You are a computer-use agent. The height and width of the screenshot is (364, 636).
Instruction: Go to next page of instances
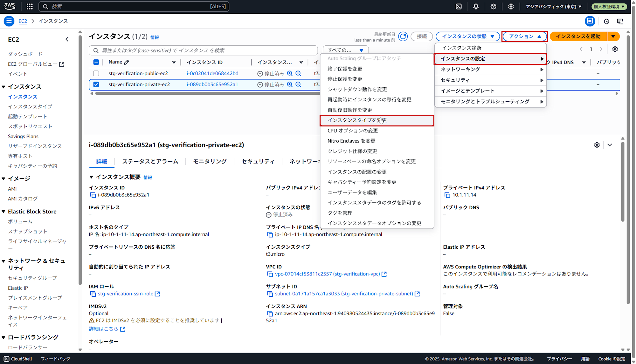pos(601,49)
